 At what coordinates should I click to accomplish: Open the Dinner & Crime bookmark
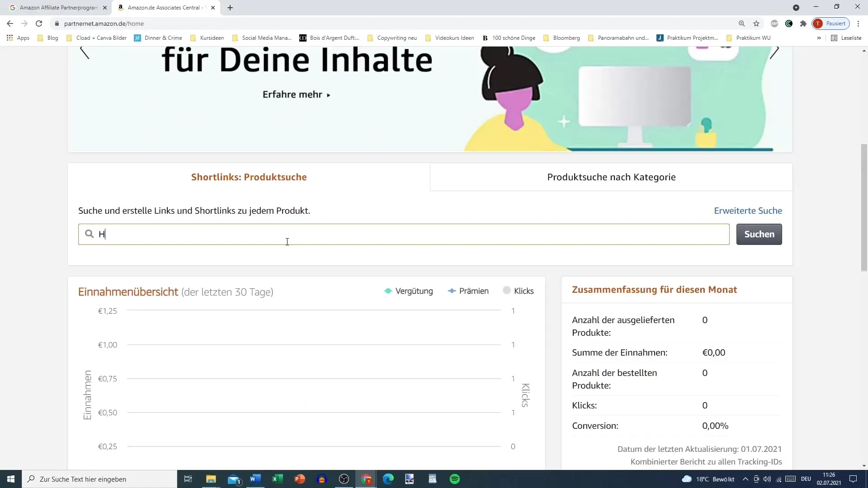(x=158, y=38)
